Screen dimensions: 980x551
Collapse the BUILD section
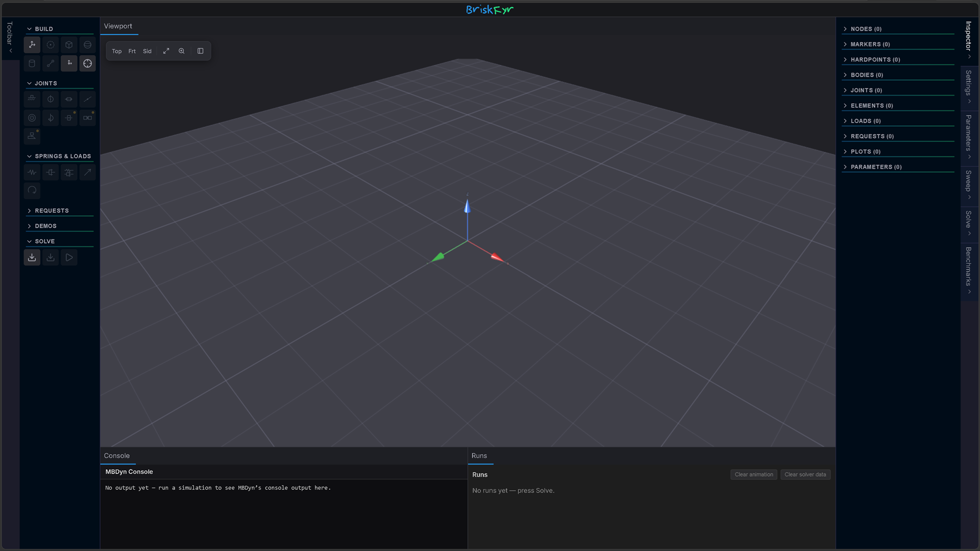[x=59, y=29]
